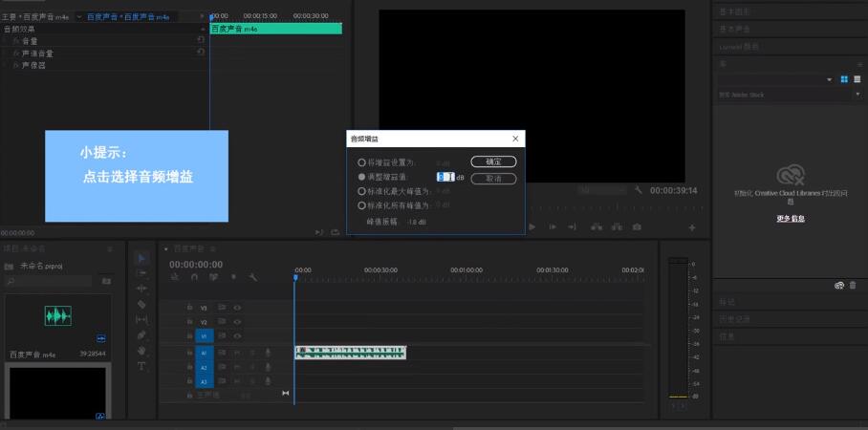Toggle linked selection in timeline

[213, 277]
